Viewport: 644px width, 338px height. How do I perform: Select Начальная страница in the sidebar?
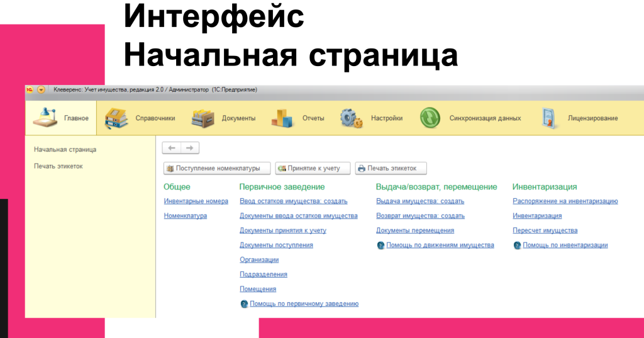pos(65,150)
